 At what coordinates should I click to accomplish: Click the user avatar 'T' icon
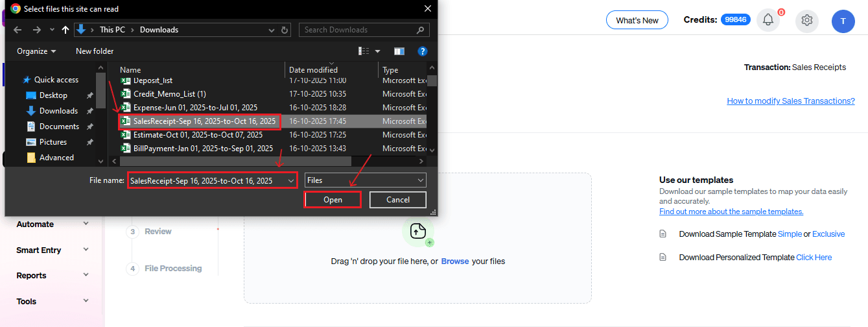(x=843, y=21)
